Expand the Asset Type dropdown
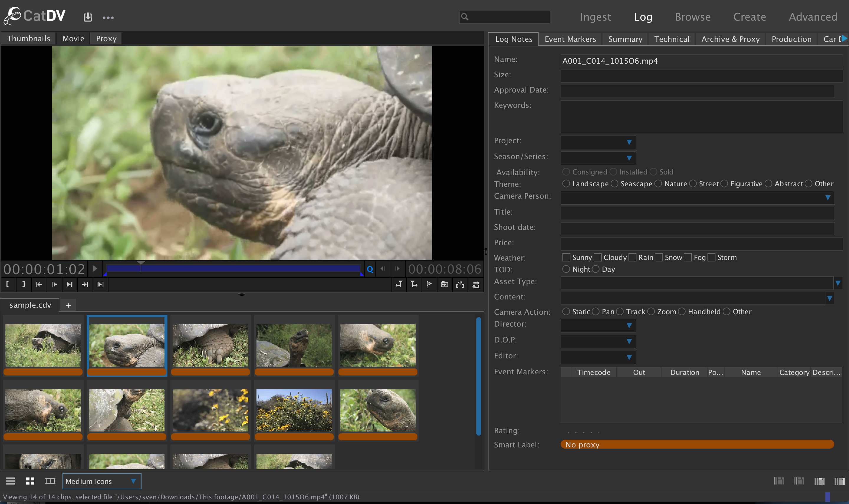This screenshot has width=849, height=504. [x=838, y=283]
